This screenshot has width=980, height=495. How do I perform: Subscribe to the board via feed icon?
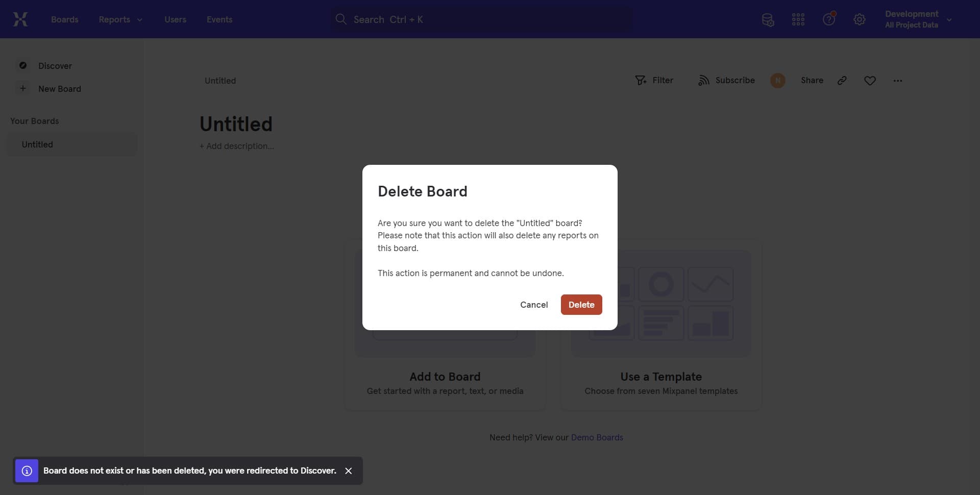click(x=726, y=80)
